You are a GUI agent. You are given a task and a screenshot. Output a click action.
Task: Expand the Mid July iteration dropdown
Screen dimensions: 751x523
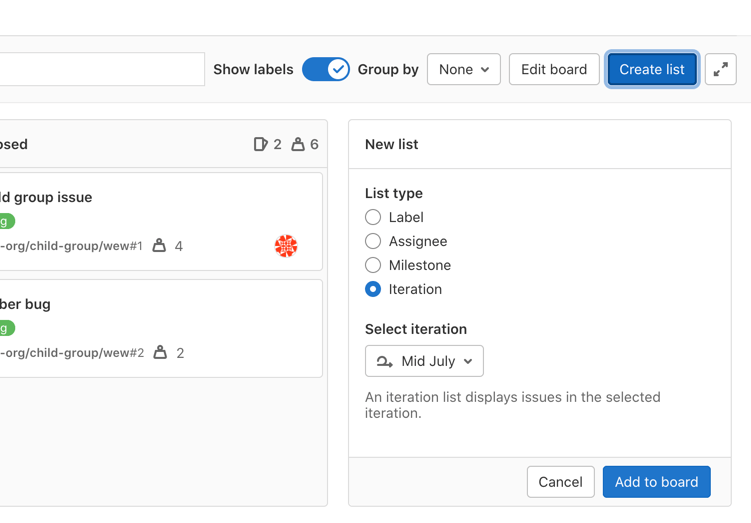(x=424, y=361)
